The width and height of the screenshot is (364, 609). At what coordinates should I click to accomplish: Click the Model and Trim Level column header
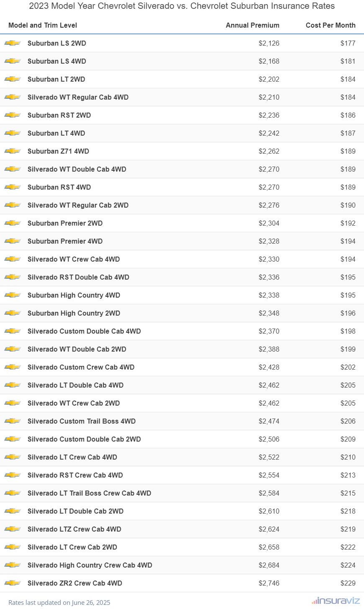[43, 25]
